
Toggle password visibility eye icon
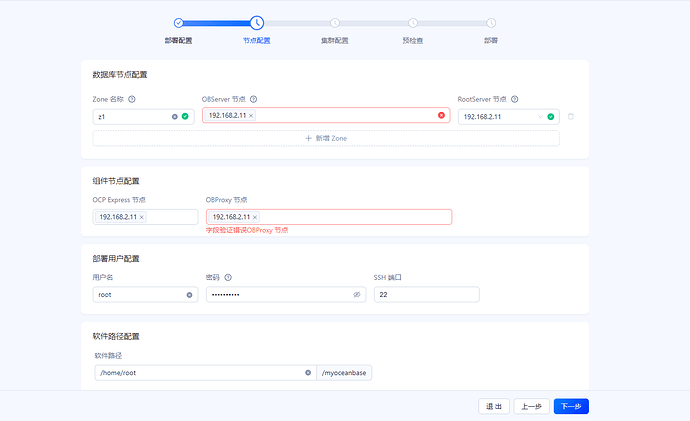(x=356, y=295)
